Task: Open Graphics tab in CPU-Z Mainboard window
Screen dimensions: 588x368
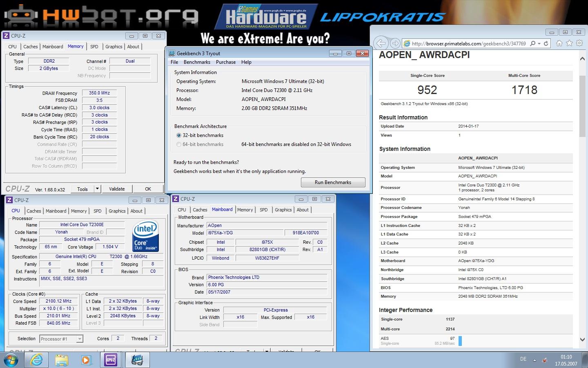Action: tap(283, 210)
